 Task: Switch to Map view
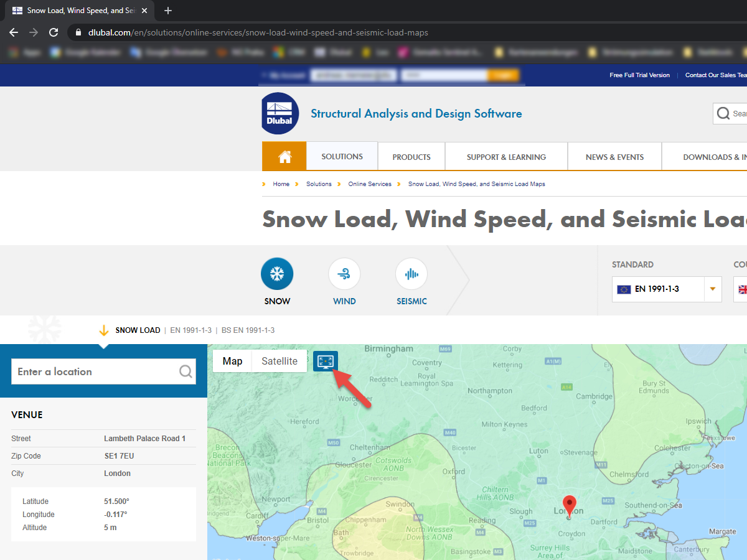[x=232, y=361]
